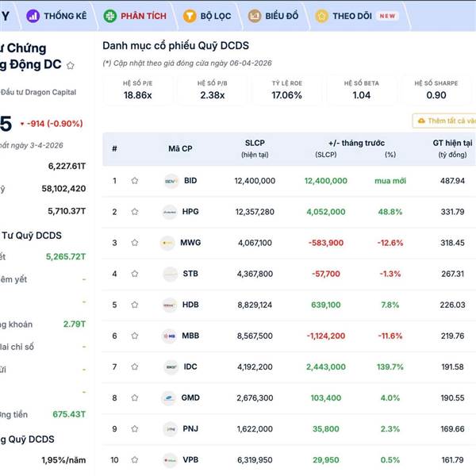Viewport: 476px width, 476px height.
Task: Sort by the Mã CP column header
Action: [x=180, y=148]
